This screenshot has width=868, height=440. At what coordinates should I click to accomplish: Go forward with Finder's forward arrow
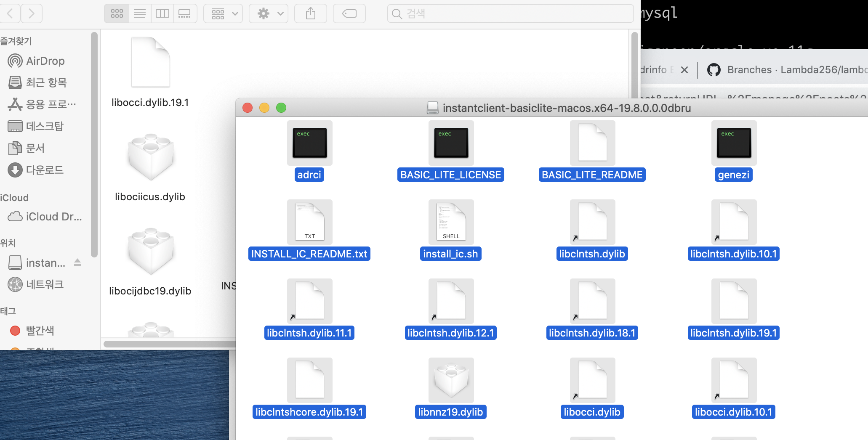(32, 14)
